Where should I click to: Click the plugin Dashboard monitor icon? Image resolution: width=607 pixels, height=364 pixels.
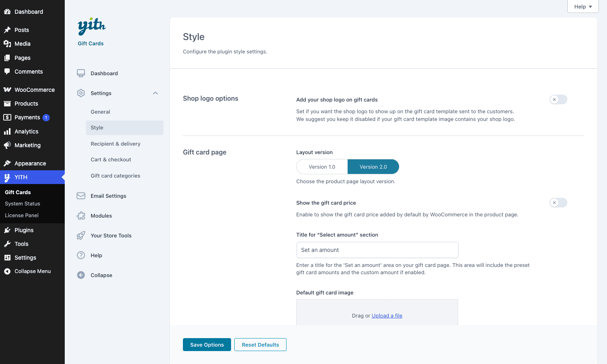(81, 73)
